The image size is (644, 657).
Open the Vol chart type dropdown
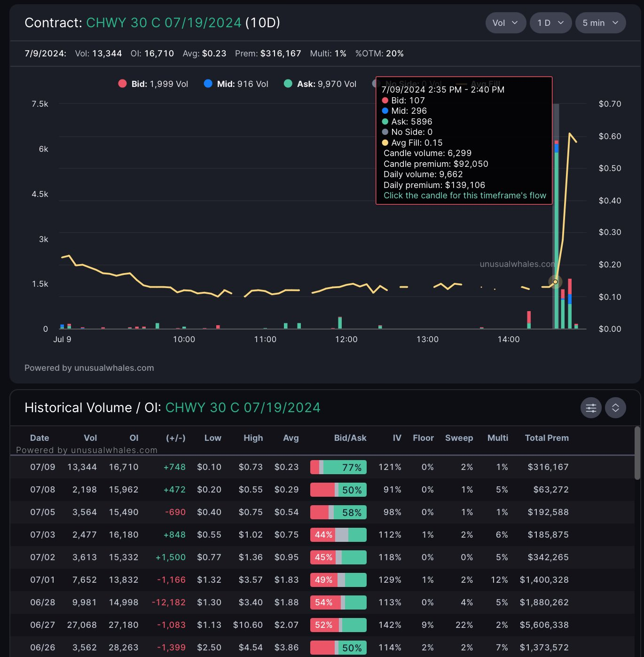(x=505, y=23)
